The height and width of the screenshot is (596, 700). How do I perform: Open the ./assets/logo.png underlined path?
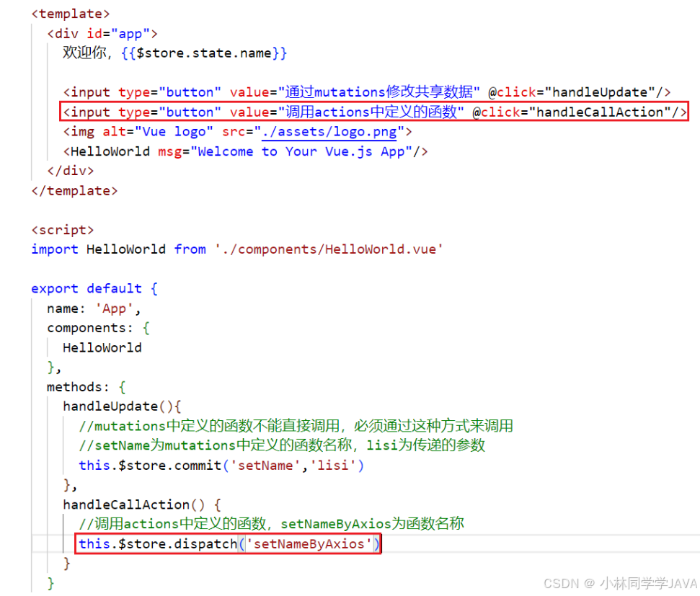pos(329,132)
